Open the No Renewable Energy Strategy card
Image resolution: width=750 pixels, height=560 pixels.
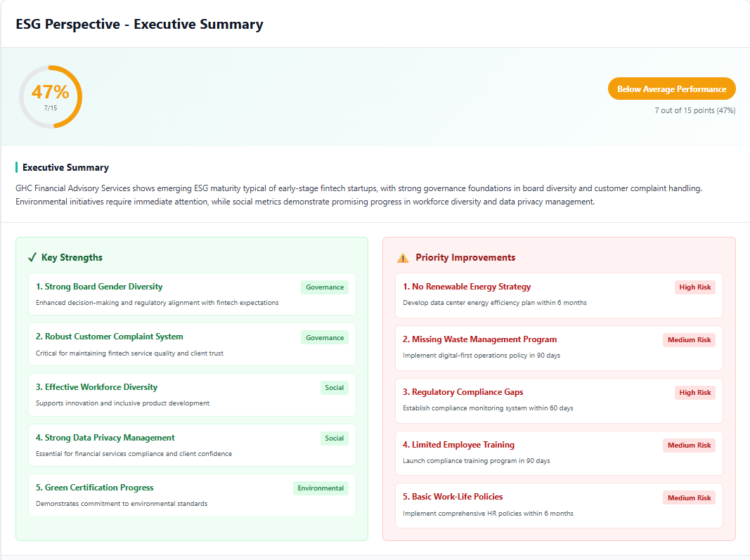click(559, 295)
